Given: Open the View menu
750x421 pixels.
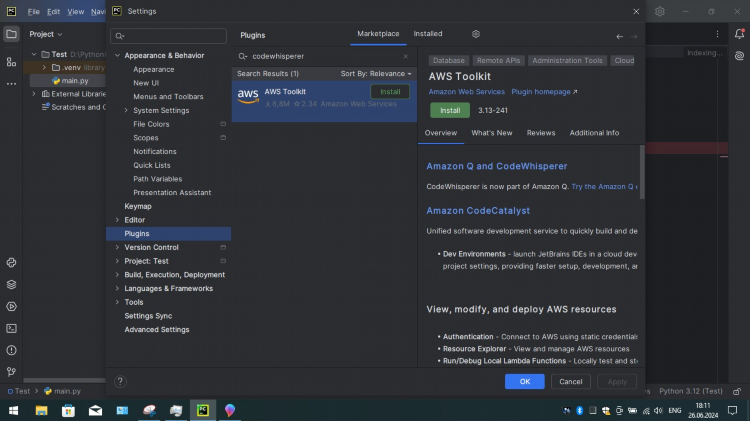Looking at the screenshot, I should tap(75, 11).
